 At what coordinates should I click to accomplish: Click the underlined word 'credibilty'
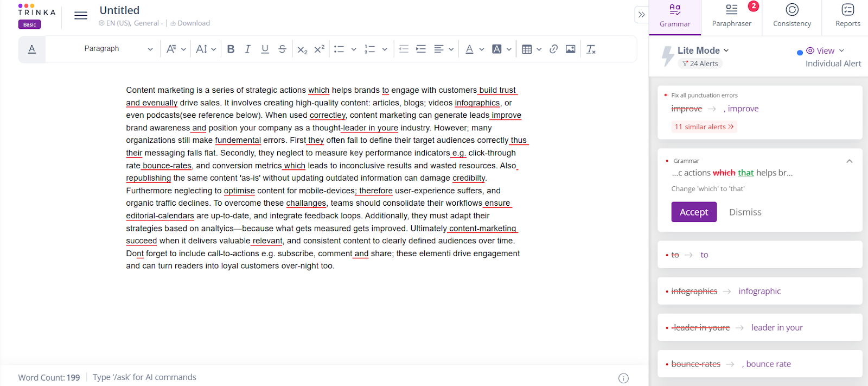tap(469, 178)
